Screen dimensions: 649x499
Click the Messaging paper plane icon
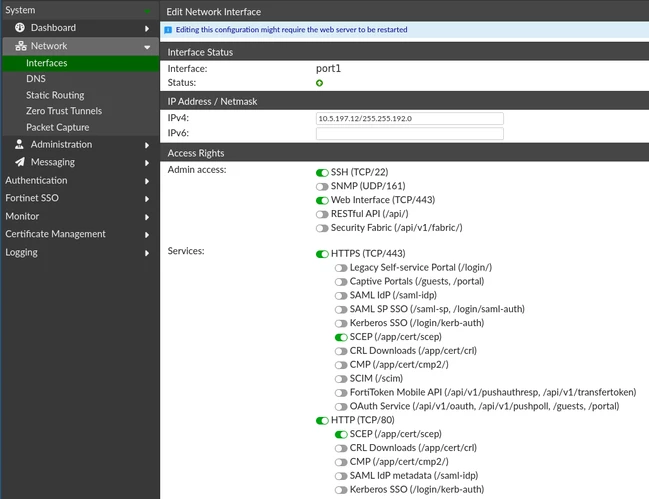(x=20, y=162)
